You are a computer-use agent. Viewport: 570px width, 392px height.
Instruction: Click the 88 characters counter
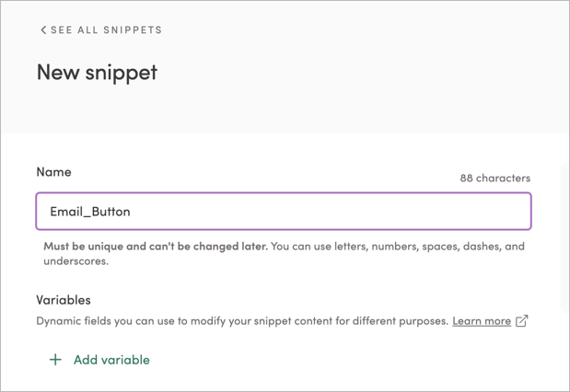(494, 179)
